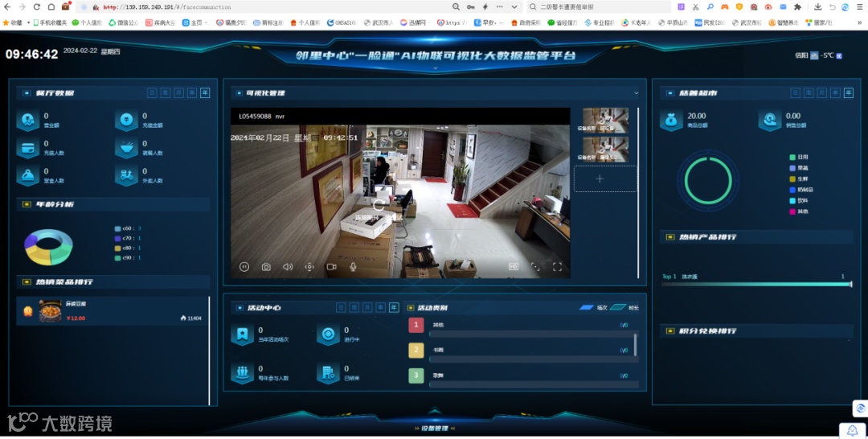Open the address bar dropdown arrow
Screen dimensions: 868x439
pos(514,6)
